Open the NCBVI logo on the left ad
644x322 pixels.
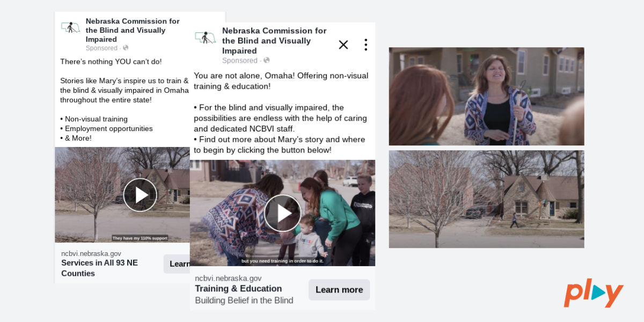[70, 27]
